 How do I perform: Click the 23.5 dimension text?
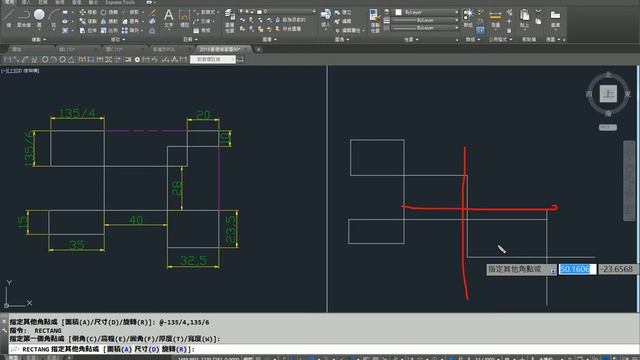pyautogui.click(x=231, y=229)
